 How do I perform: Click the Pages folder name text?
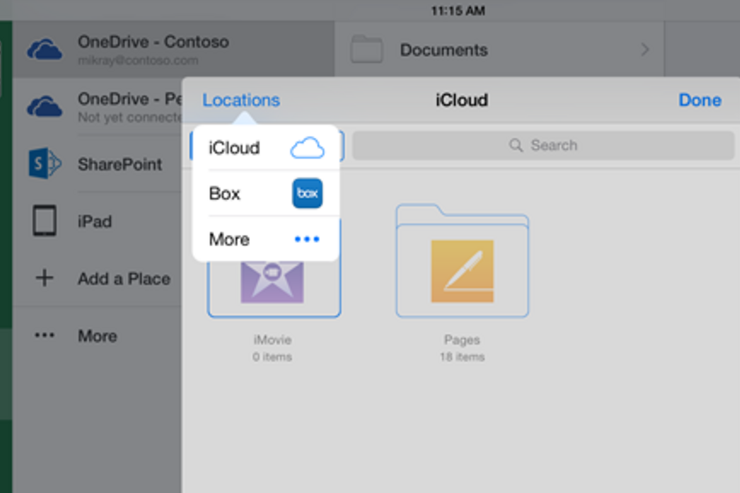coord(462,340)
